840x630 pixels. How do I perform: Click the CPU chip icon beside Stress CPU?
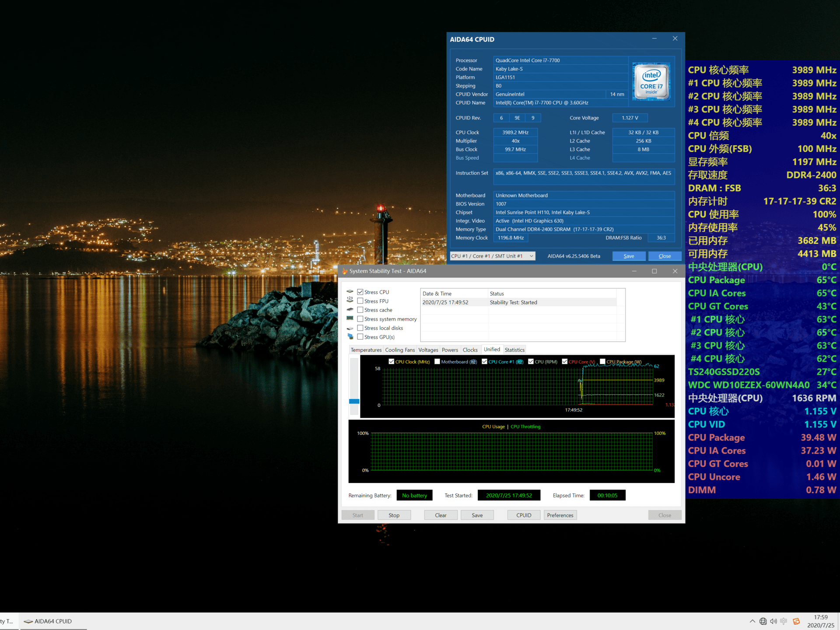pos(350,291)
